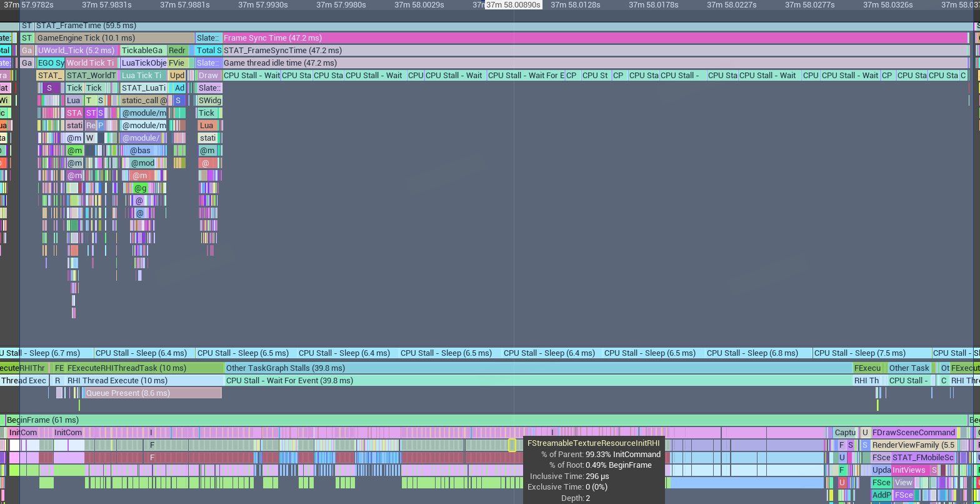Click ruler label 37m 57.9930s

(x=263, y=5)
